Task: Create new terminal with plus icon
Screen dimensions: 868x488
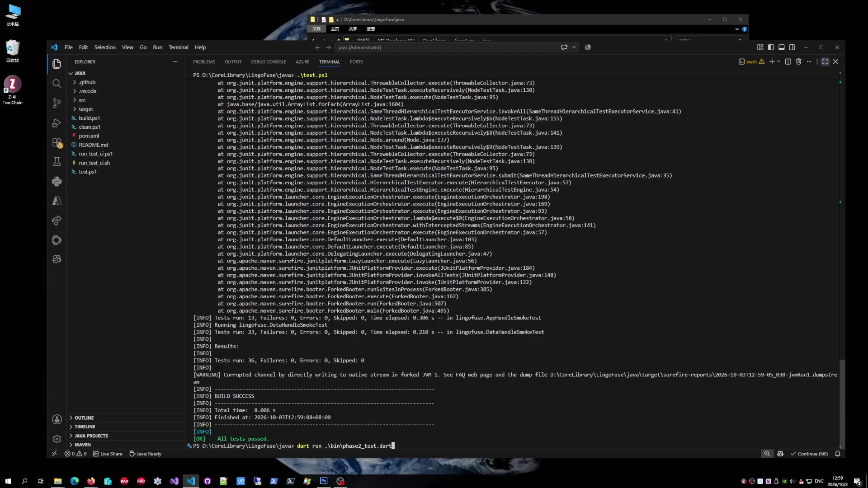Action: tap(772, 61)
